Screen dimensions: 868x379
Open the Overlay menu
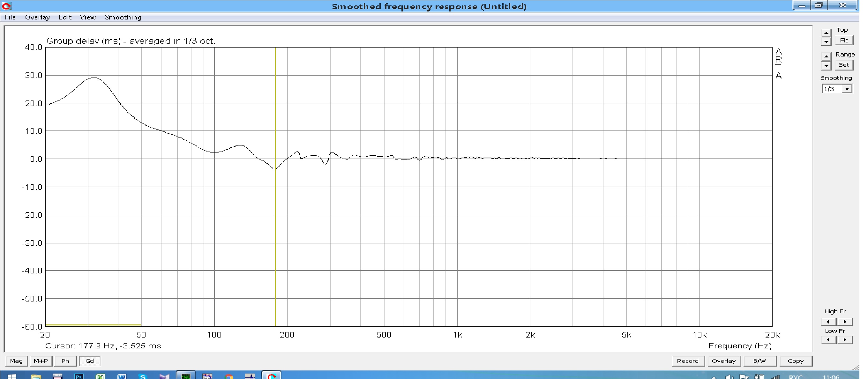pos(37,17)
